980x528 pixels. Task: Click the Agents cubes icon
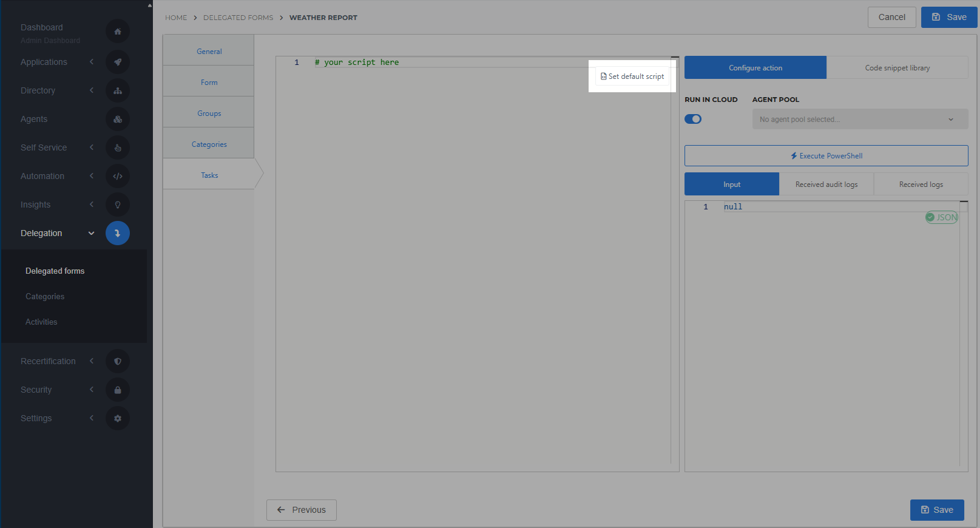click(118, 119)
